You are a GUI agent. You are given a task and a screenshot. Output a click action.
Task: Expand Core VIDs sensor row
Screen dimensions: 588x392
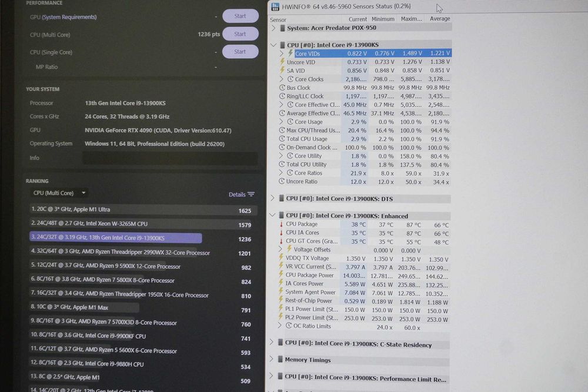pyautogui.click(x=282, y=53)
